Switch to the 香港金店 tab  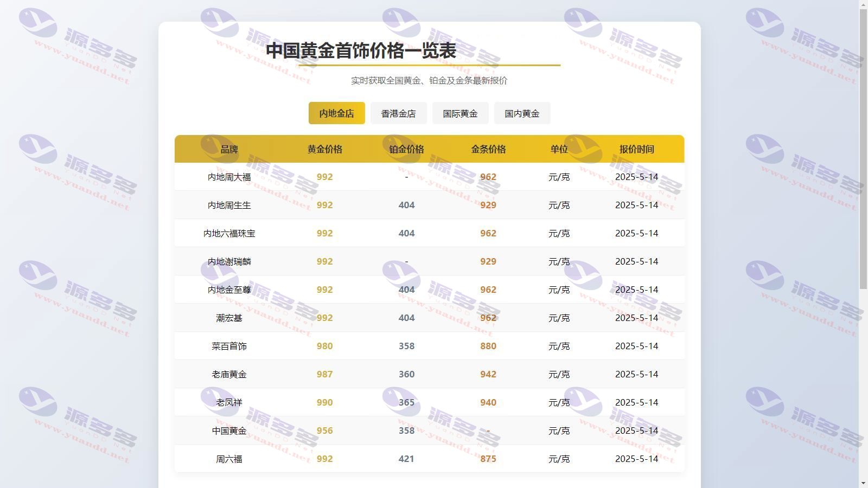(x=398, y=113)
